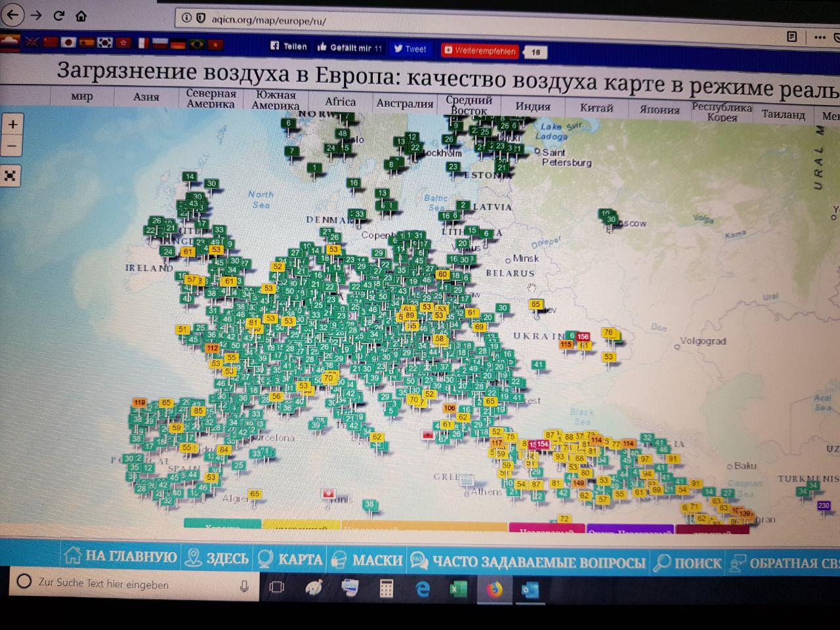Open the Таиланд tab
The width and height of the screenshot is (840, 630).
coord(784,114)
